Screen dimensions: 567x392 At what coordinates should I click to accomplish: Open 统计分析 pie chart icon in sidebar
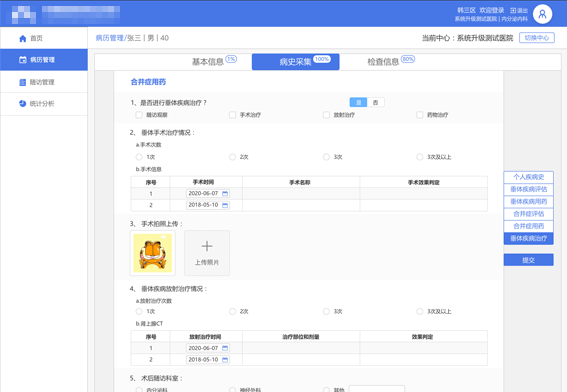point(22,103)
